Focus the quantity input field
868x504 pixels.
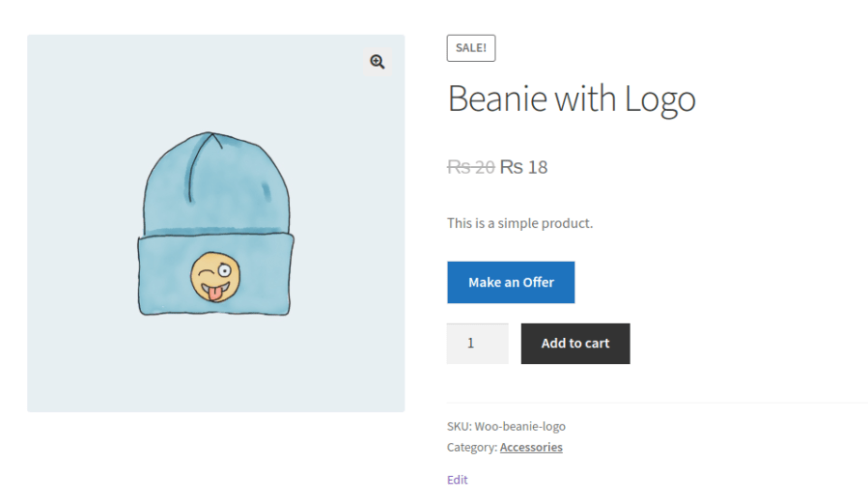477,344
